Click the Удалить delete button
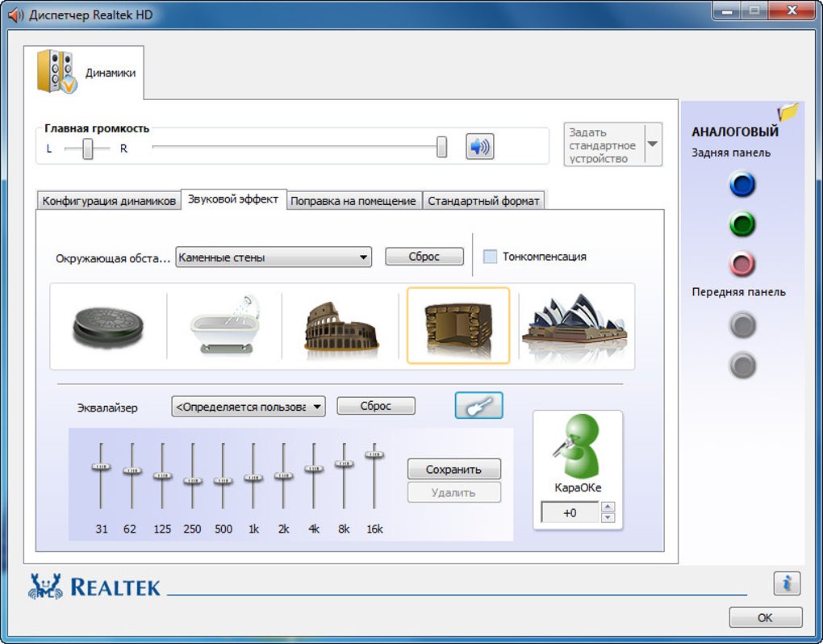This screenshot has height=644, width=823. (x=453, y=493)
